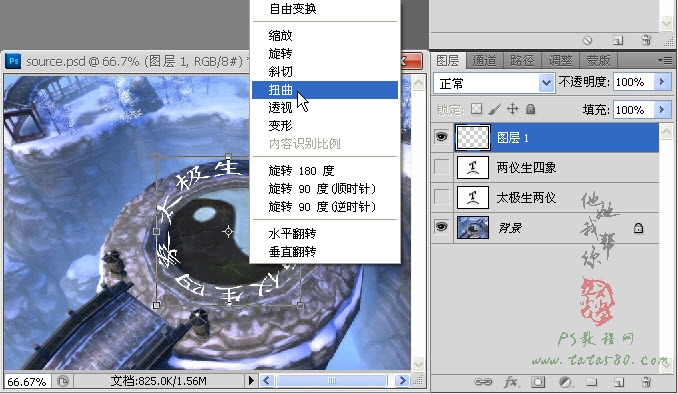
Task: Select the 图层 1 layer thumbnail
Action: click(473, 138)
